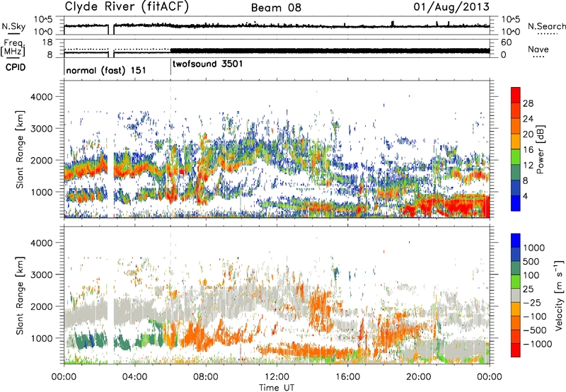Click the '-1000' tick on Velocity scale

tap(538, 344)
